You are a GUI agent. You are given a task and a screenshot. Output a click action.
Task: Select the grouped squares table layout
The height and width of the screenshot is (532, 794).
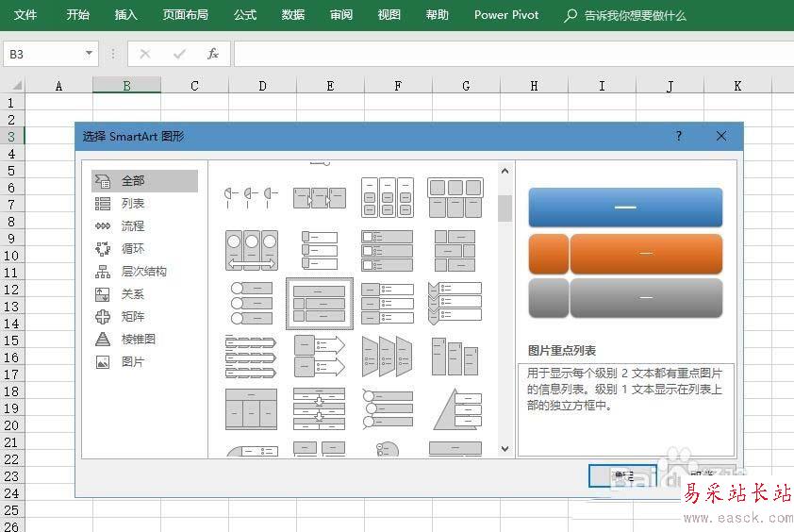455,197
